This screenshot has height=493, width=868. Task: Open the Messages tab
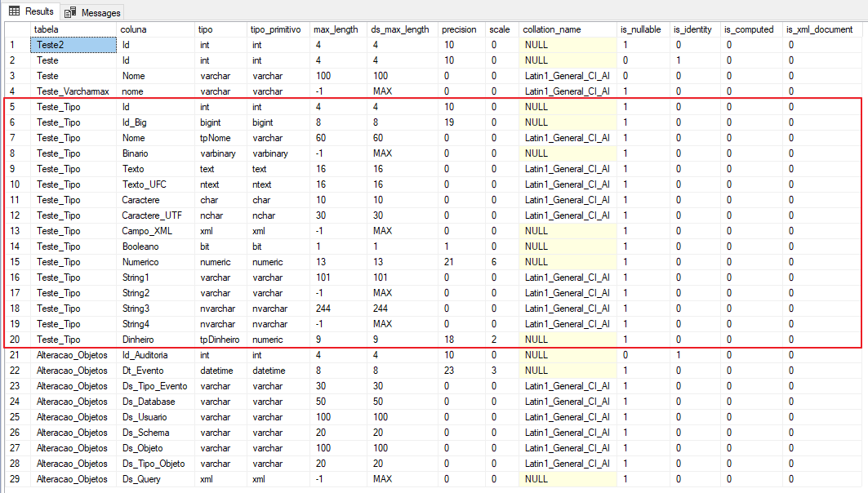[92, 13]
